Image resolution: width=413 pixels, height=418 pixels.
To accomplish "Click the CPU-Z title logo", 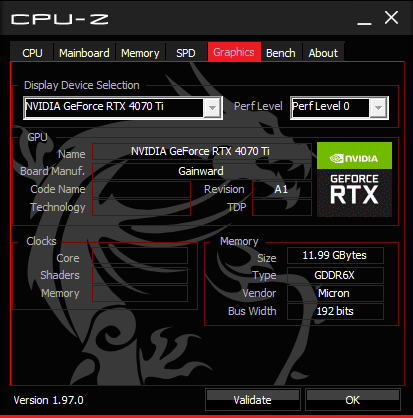I will click(x=60, y=19).
